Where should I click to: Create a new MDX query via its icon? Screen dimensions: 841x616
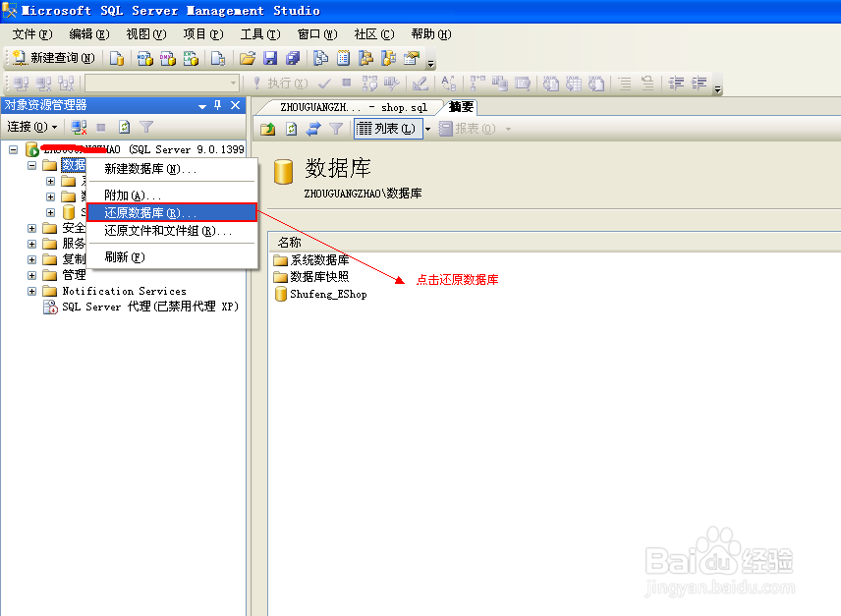click(x=143, y=59)
